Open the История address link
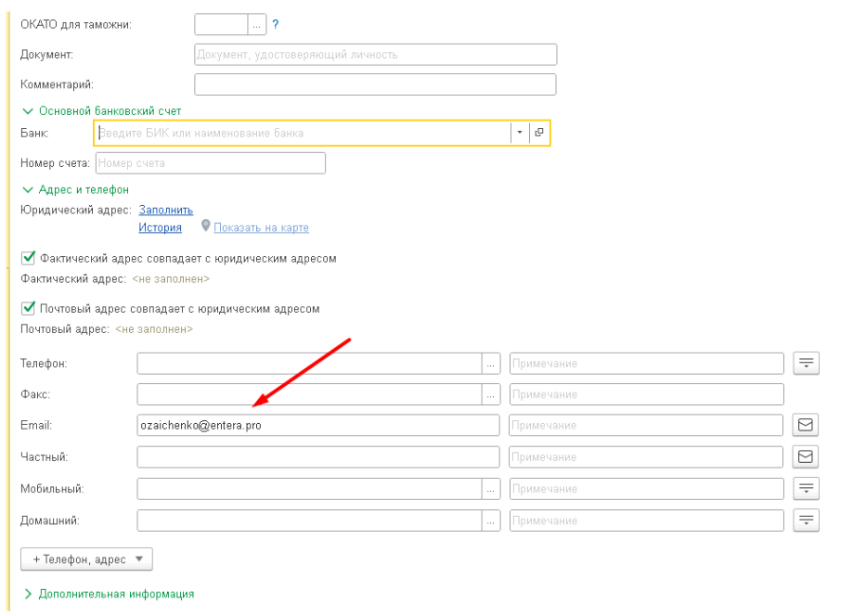Image resolution: width=866 pixels, height=616 pixels. 160,227
